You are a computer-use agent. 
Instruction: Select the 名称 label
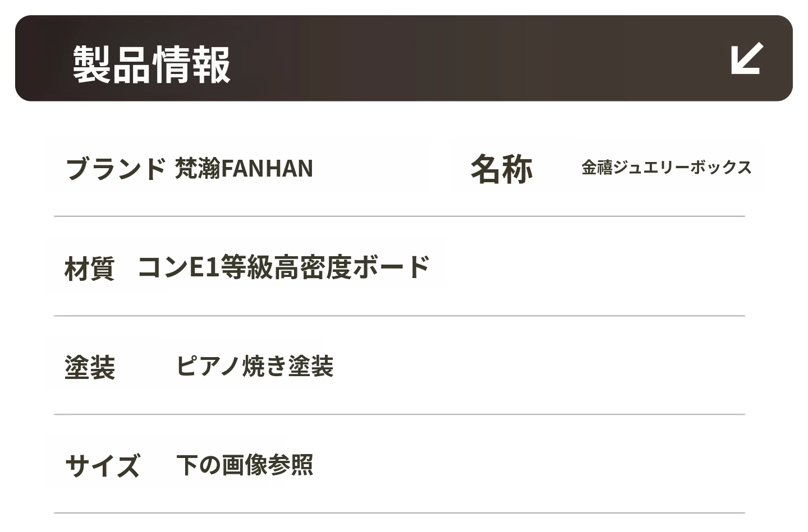(501, 169)
